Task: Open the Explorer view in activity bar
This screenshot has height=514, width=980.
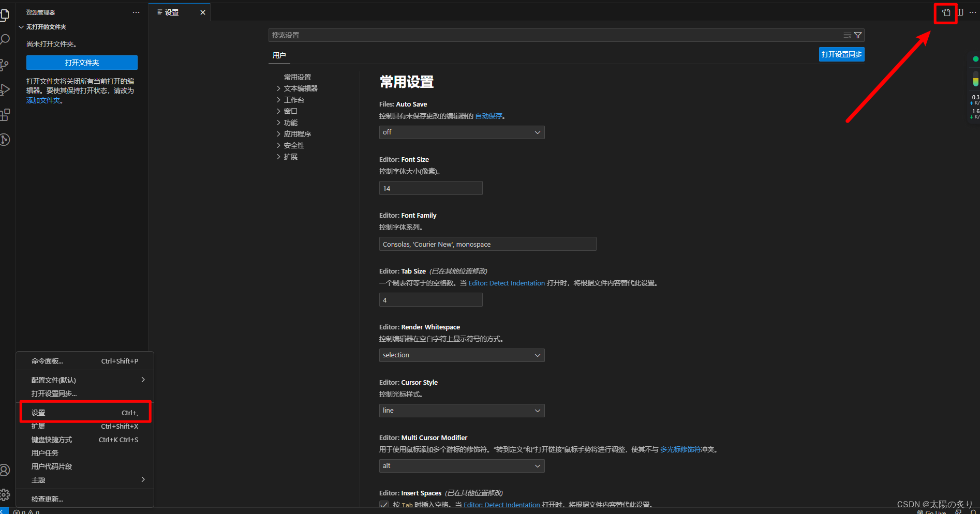Action: click(4, 16)
